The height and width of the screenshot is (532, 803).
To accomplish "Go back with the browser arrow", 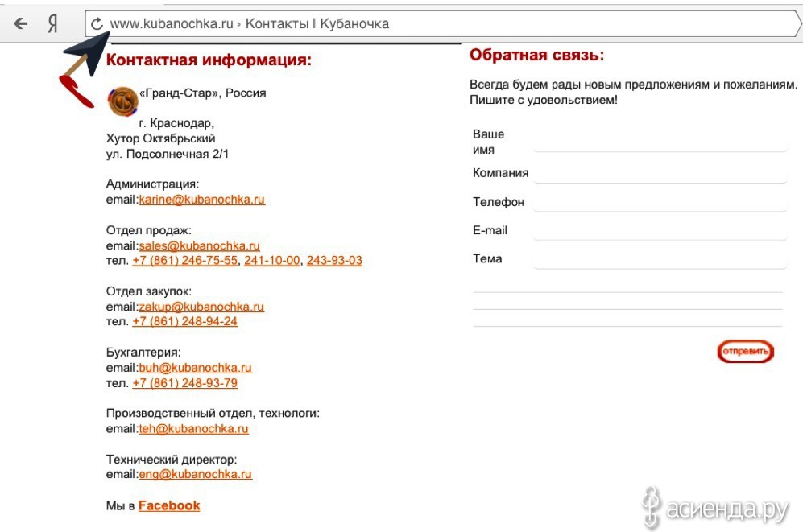I will click(x=20, y=23).
